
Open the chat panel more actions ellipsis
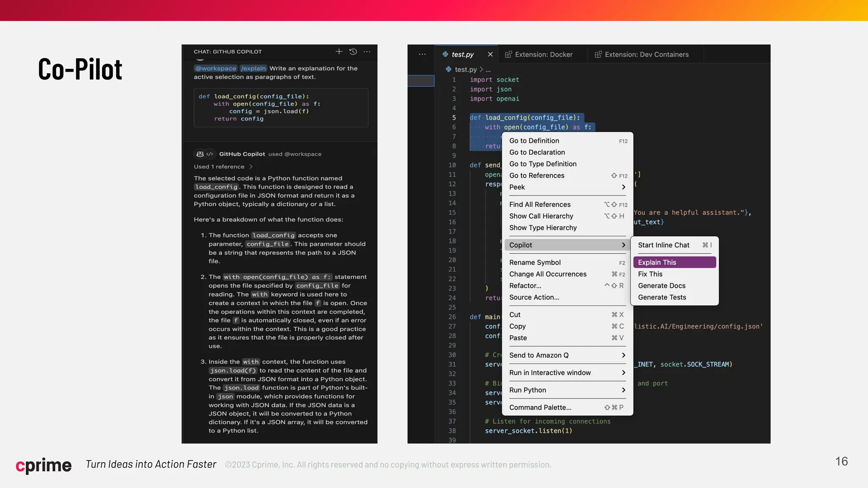(367, 52)
